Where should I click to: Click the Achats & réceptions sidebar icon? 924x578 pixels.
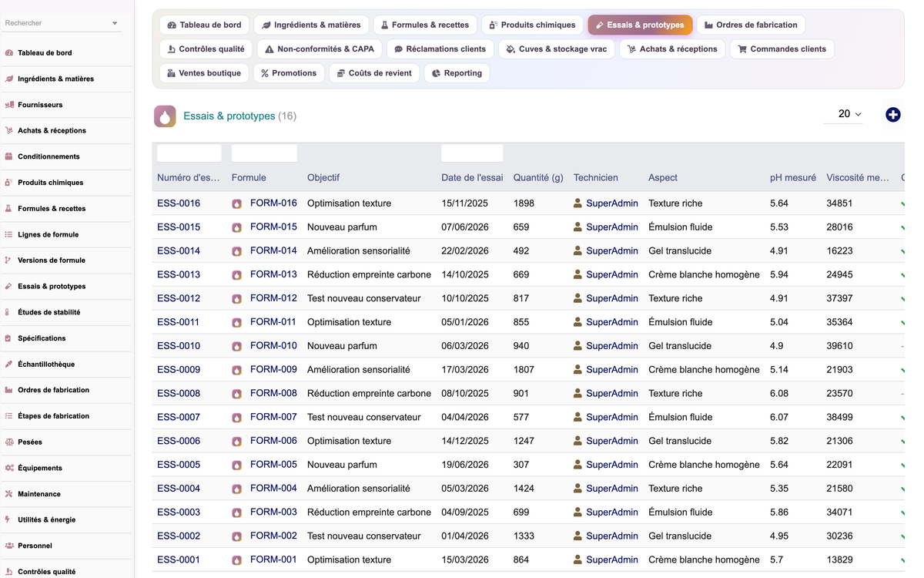[9, 131]
